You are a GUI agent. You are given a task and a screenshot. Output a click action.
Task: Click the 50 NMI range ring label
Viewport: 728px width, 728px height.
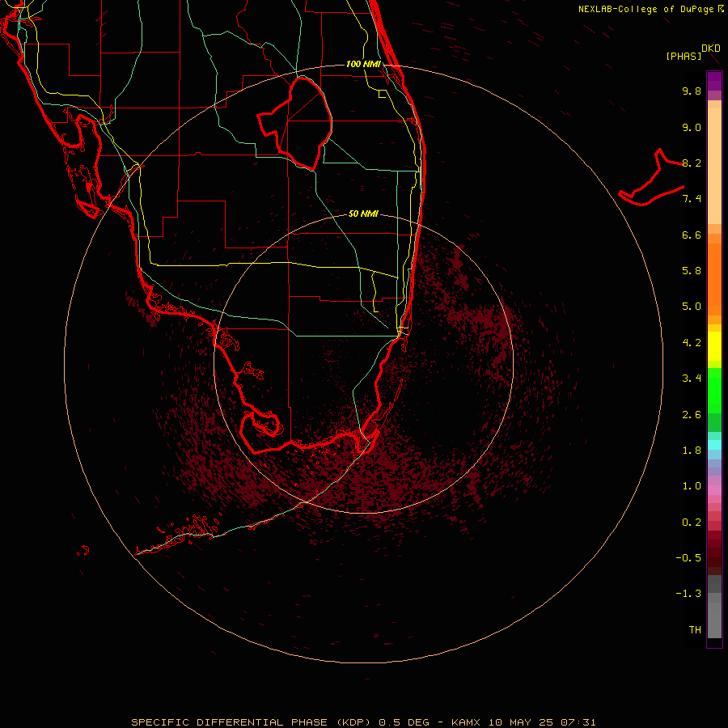363,214
